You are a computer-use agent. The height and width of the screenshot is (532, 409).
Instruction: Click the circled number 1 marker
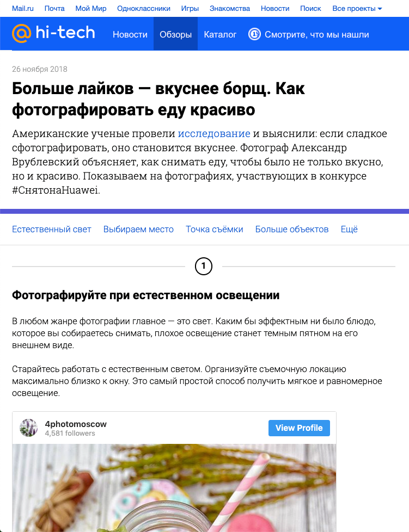(204, 267)
